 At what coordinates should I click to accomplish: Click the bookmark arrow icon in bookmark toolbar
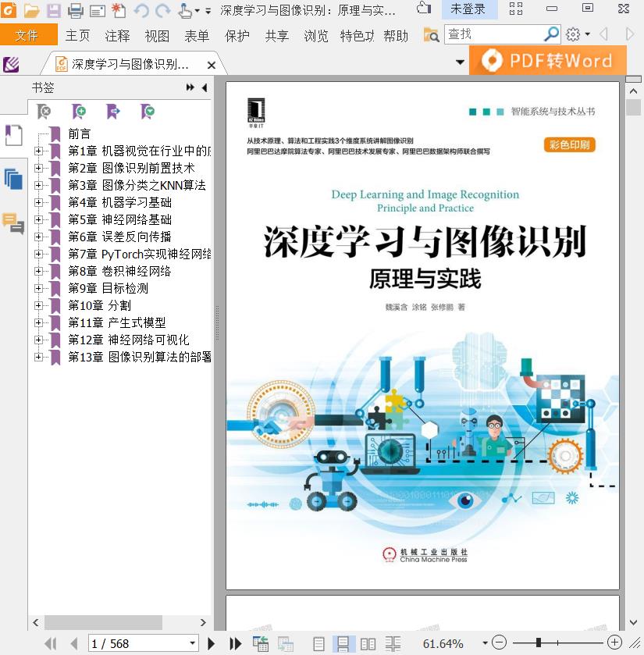pyautogui.click(x=113, y=112)
